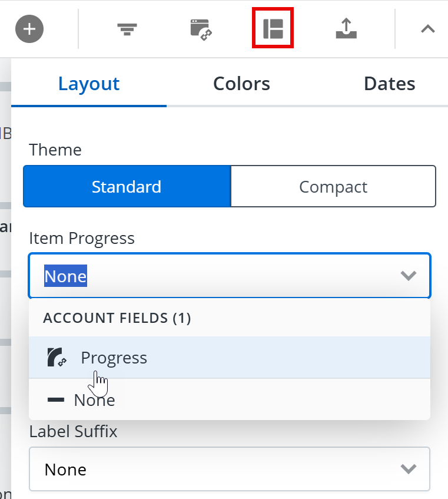Expand the Label Suffix options with the chevron arrow
The width and height of the screenshot is (448, 499).
(409, 469)
